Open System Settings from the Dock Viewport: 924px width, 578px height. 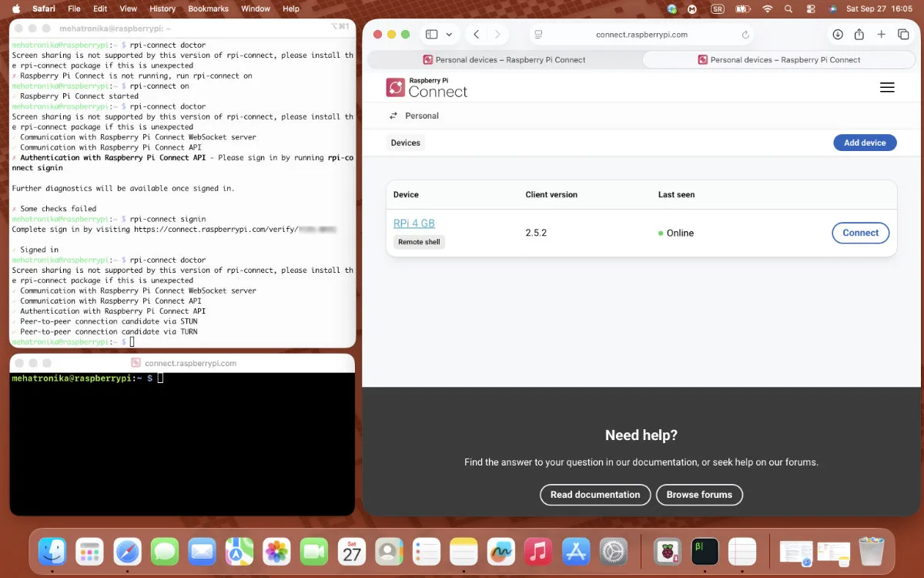614,552
